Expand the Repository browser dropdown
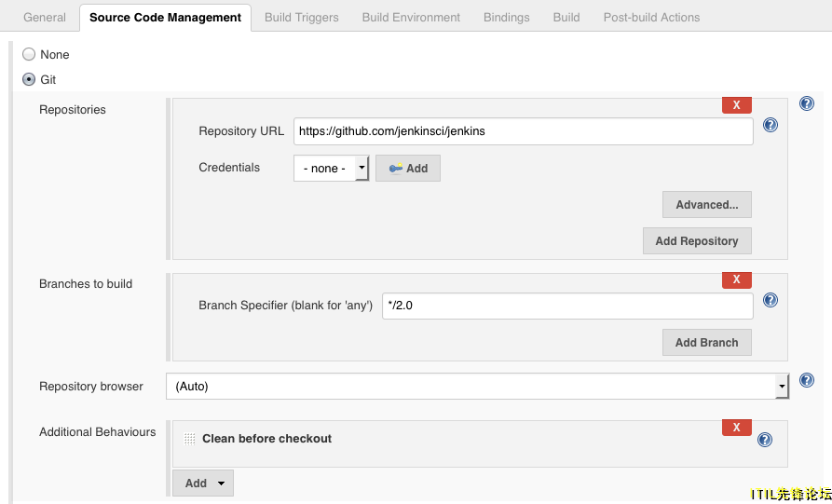The height and width of the screenshot is (504, 832). [x=478, y=387]
